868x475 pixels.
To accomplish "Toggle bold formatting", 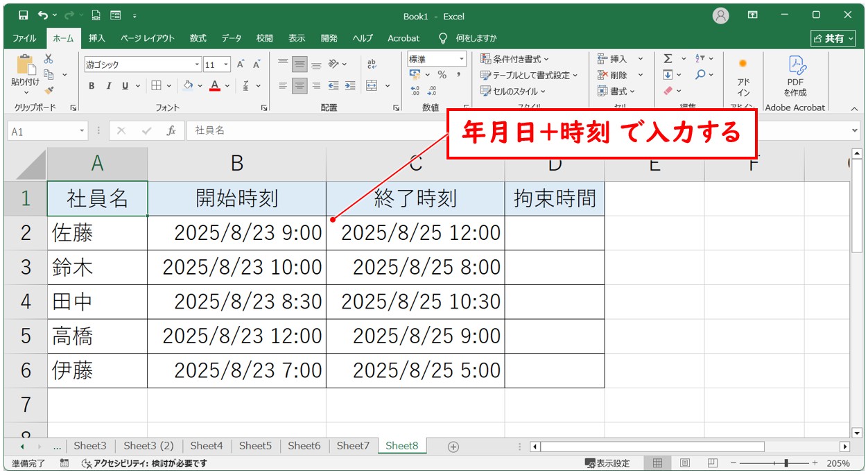I will [x=92, y=86].
